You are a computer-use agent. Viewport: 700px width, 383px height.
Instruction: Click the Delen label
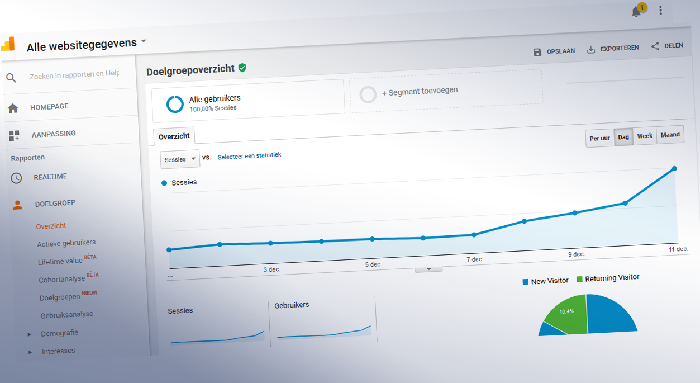(674, 46)
